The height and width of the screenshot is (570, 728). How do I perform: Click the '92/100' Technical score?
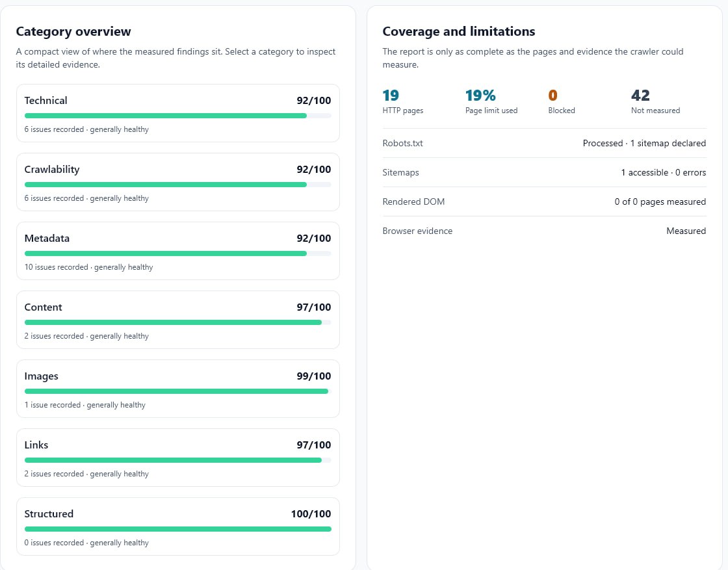click(x=314, y=101)
